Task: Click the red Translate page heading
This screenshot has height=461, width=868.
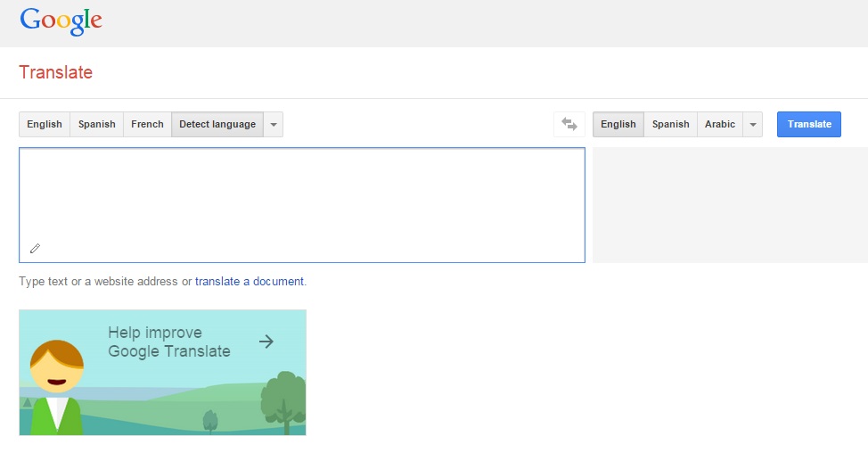Action: pyautogui.click(x=56, y=73)
